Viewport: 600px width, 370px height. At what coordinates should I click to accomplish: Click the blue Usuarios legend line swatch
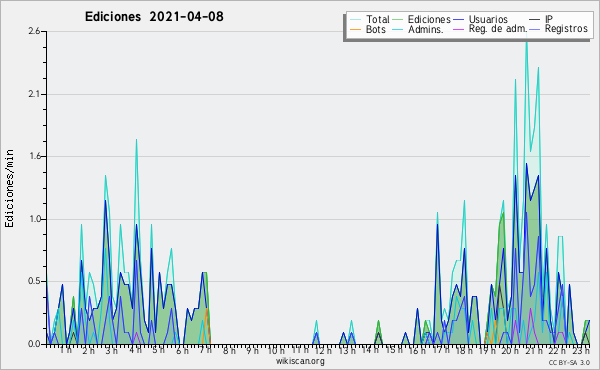pos(458,20)
